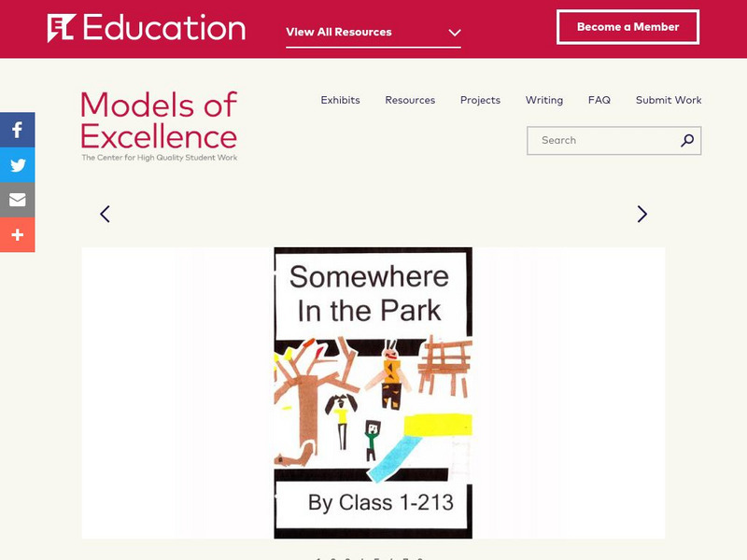Share page on Facebook
Image resolution: width=747 pixels, height=560 pixels.
[x=17, y=131]
